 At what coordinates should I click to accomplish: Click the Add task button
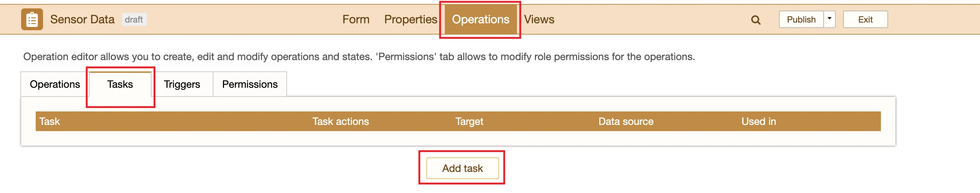pos(462,168)
